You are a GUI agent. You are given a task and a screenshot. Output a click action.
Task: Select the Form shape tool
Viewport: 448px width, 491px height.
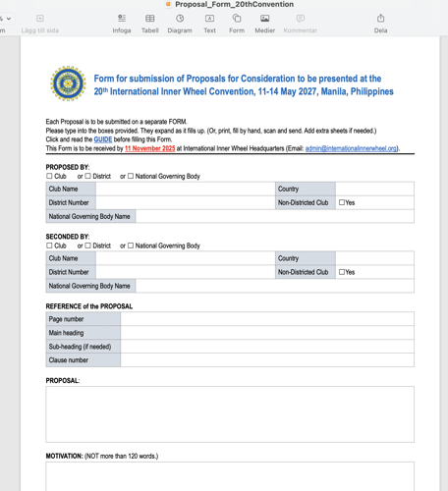(237, 19)
